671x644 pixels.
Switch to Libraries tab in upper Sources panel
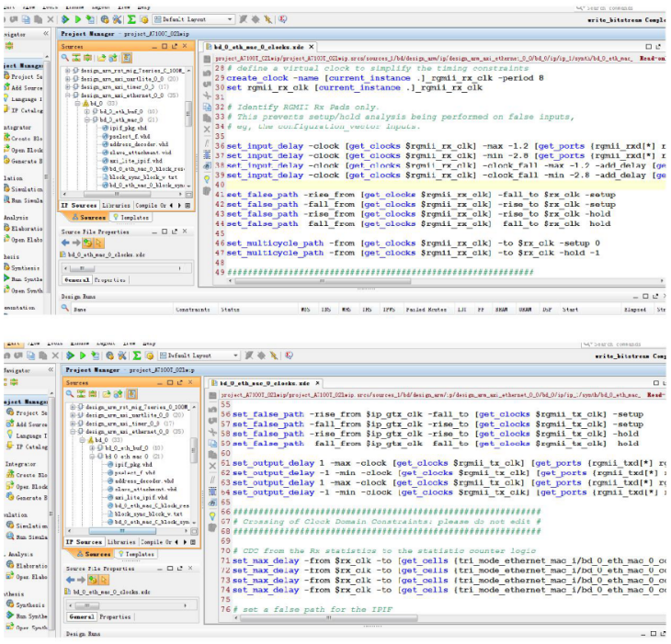pyautogui.click(x=118, y=206)
